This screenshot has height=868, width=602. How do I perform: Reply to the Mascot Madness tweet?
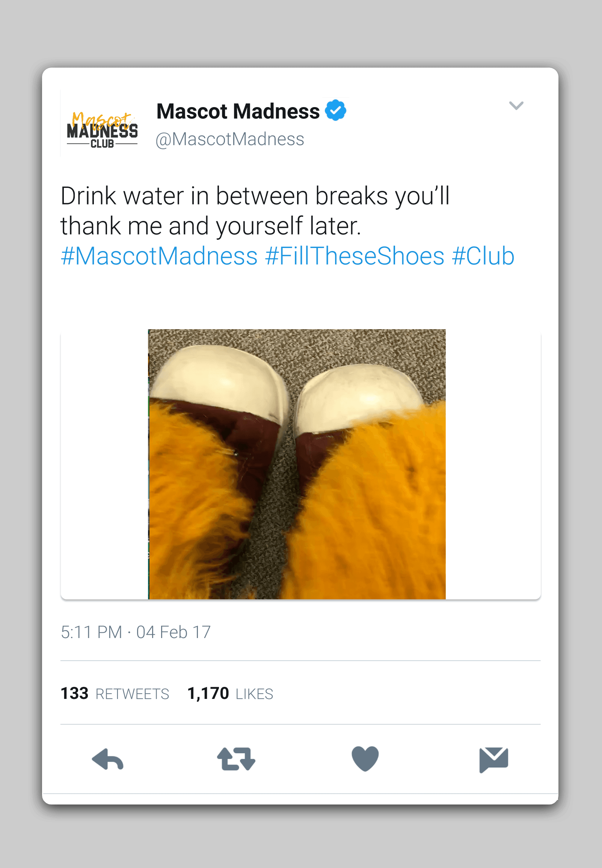tap(108, 759)
